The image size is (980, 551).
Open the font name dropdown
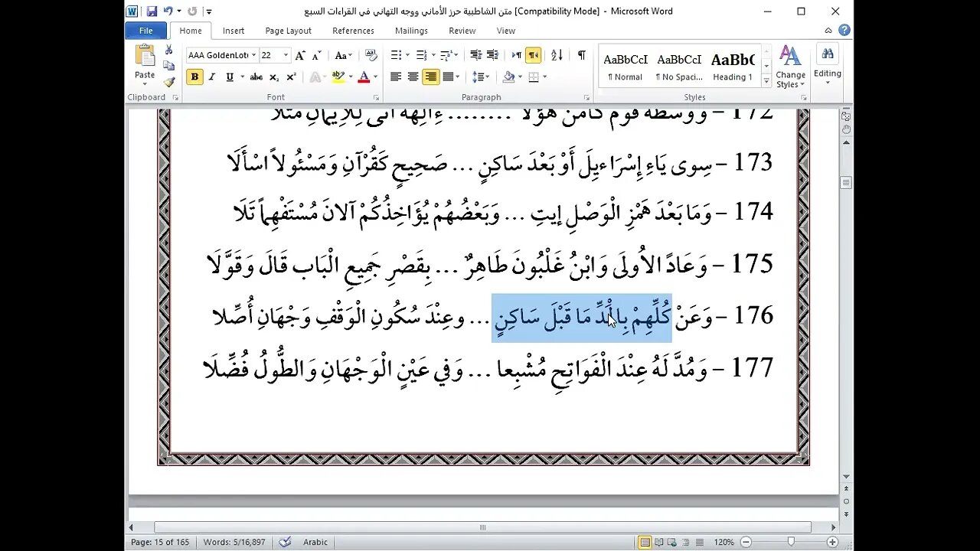click(x=253, y=55)
